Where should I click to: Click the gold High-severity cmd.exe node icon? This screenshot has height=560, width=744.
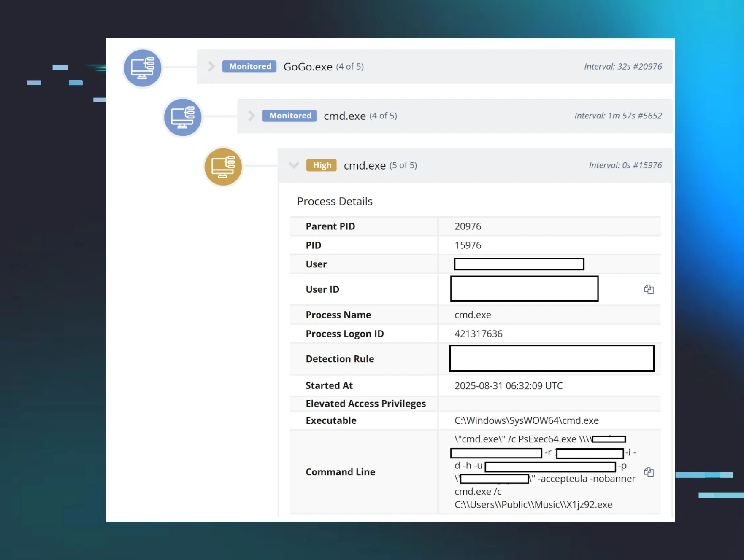(x=223, y=167)
